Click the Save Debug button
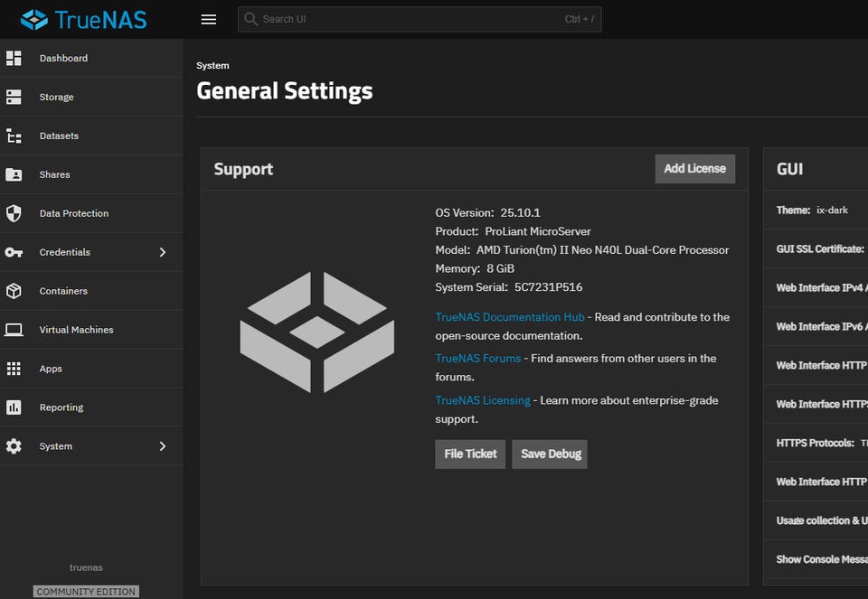The image size is (868, 599). 550,454
